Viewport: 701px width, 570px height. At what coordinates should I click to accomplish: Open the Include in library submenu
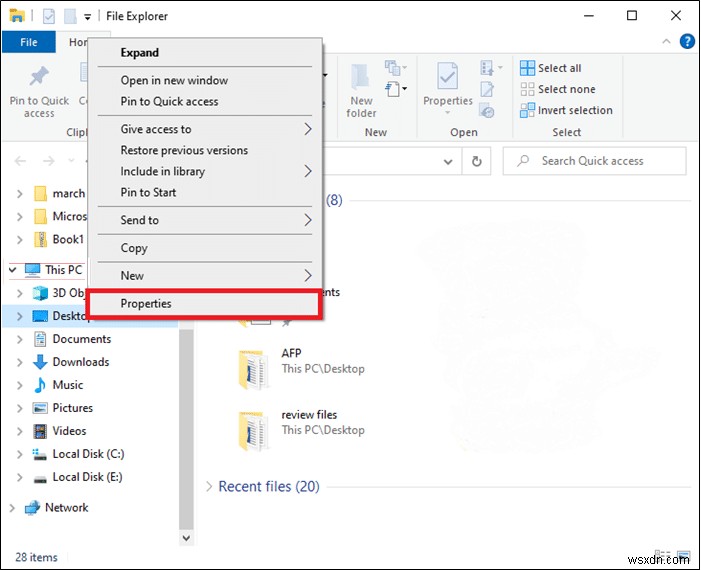coord(205,171)
